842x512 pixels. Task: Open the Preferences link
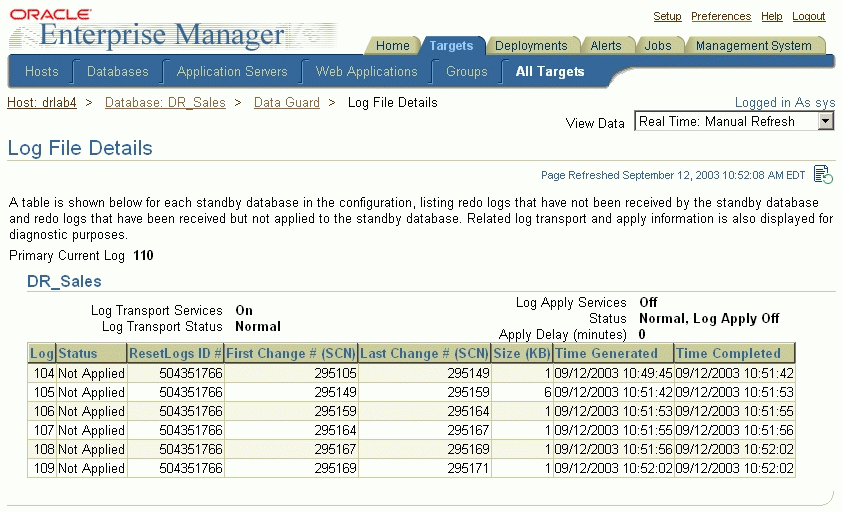721,16
